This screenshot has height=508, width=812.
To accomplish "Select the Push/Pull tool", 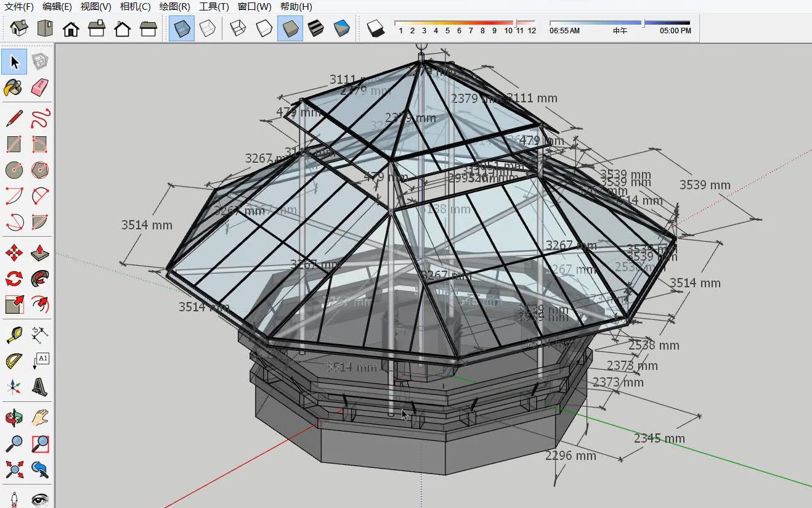I will [x=40, y=252].
